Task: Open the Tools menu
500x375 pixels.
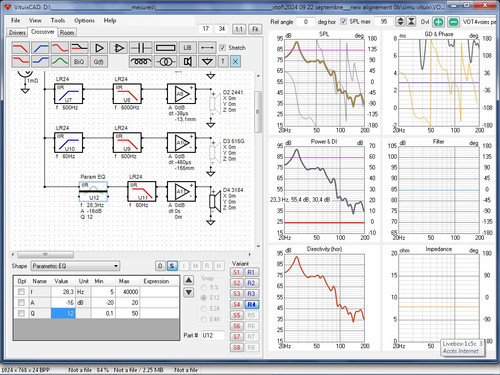Action: point(58,20)
